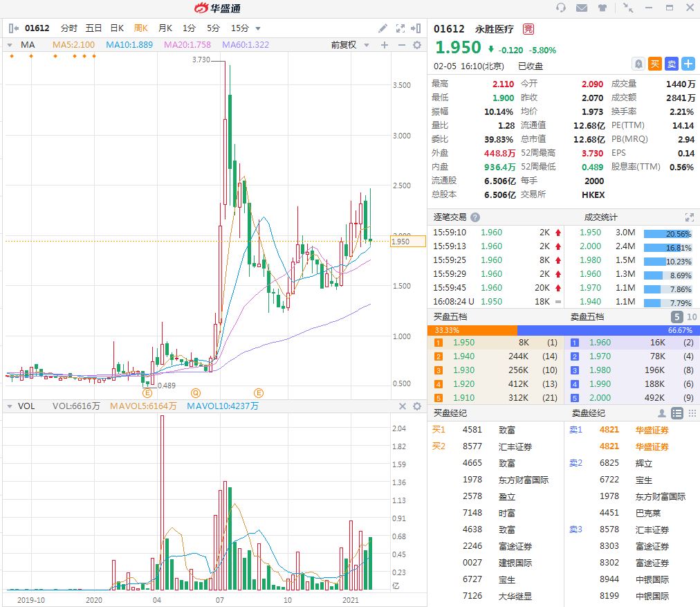Collapse the VOL indicator triangle
700x607 pixels.
coord(10,406)
